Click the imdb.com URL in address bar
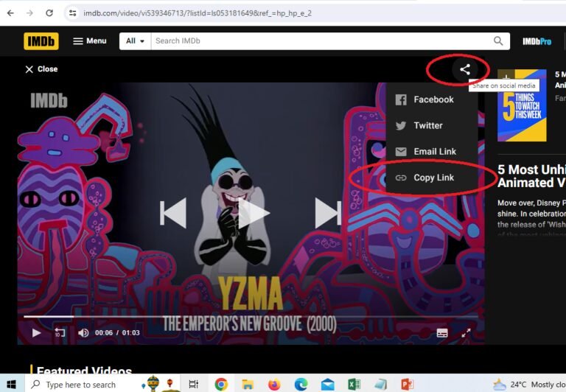 pos(198,13)
